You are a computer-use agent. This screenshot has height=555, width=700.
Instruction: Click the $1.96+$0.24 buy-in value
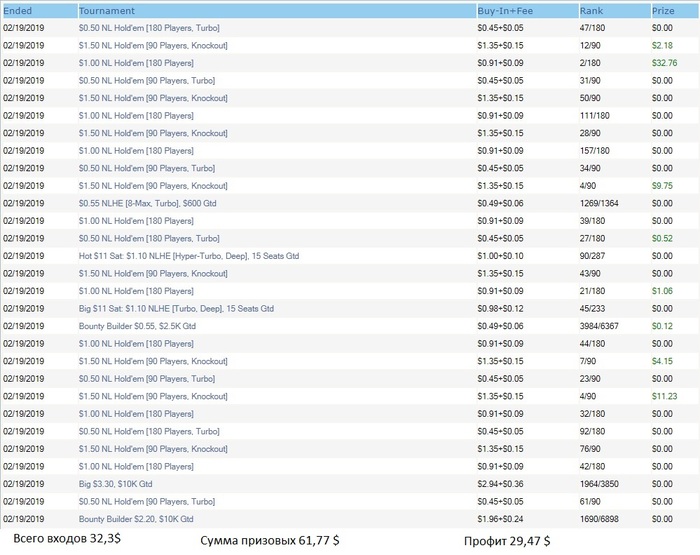(x=500, y=519)
